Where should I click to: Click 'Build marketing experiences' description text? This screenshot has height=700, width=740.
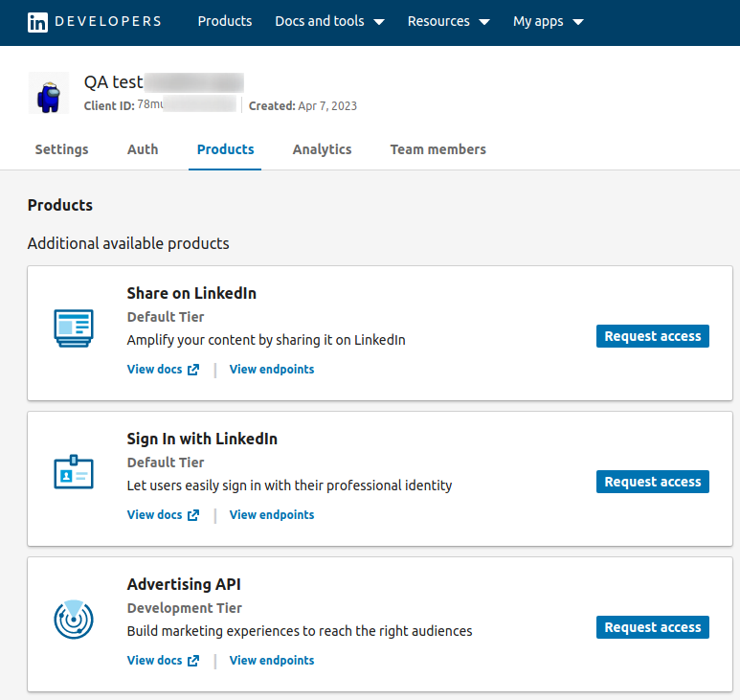point(300,631)
